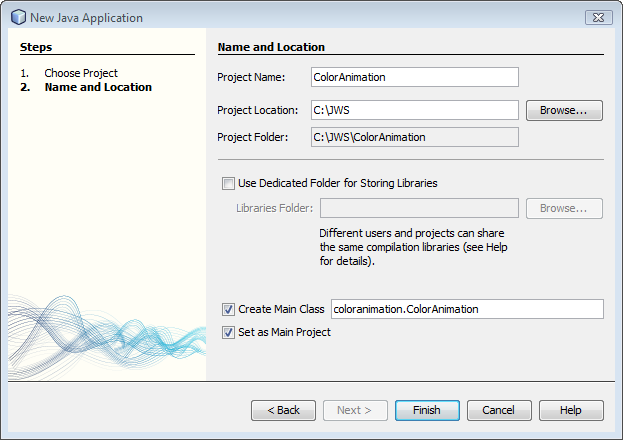The image size is (623, 440).
Task: Click the Next button
Action: pyautogui.click(x=355, y=410)
